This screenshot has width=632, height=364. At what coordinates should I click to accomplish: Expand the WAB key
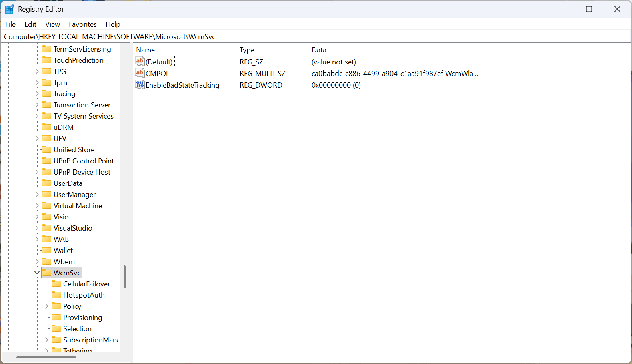point(37,239)
